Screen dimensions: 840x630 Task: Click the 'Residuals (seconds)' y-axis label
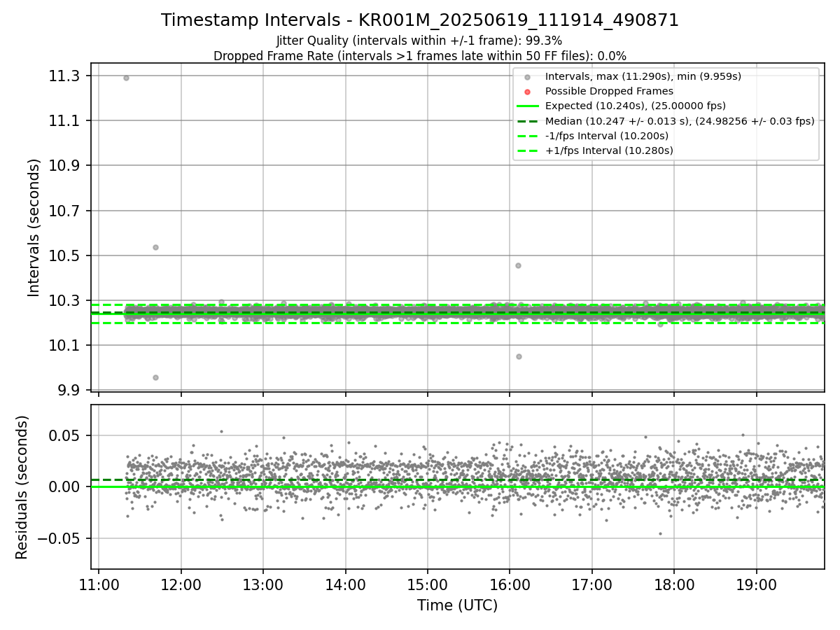(x=22, y=487)
